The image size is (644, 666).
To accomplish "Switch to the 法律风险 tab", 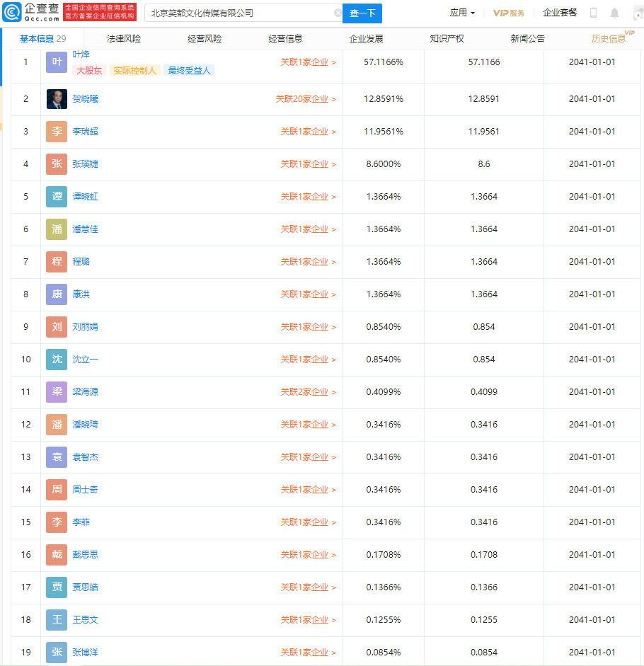I will pos(124,39).
